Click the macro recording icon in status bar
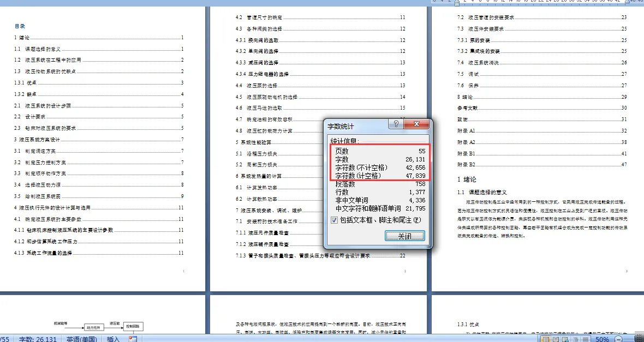This screenshot has height=342, width=644. coord(133,339)
